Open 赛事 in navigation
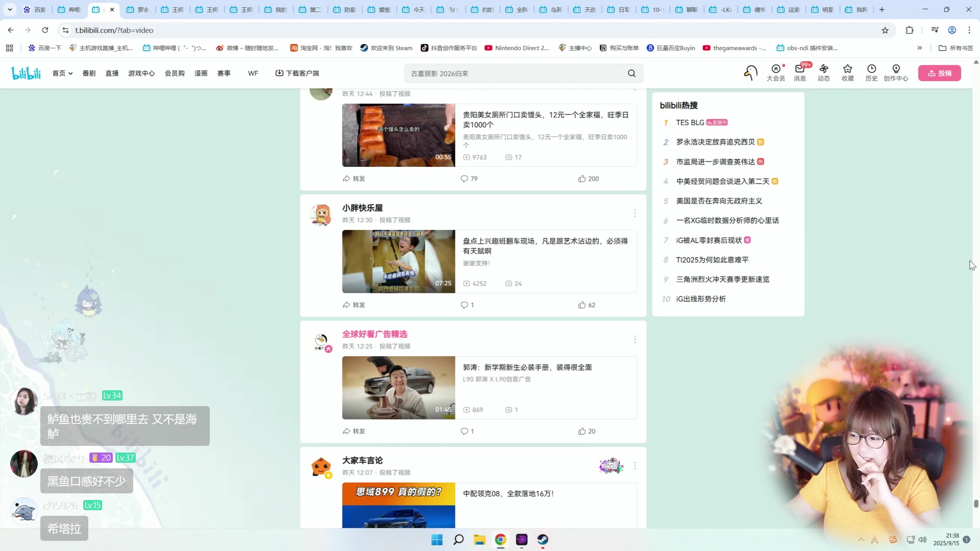980x551 pixels. 224,73
